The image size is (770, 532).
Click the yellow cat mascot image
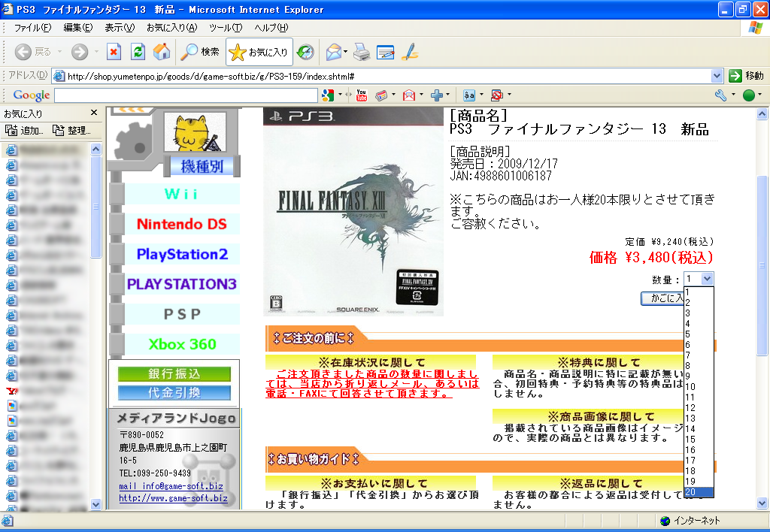196,132
